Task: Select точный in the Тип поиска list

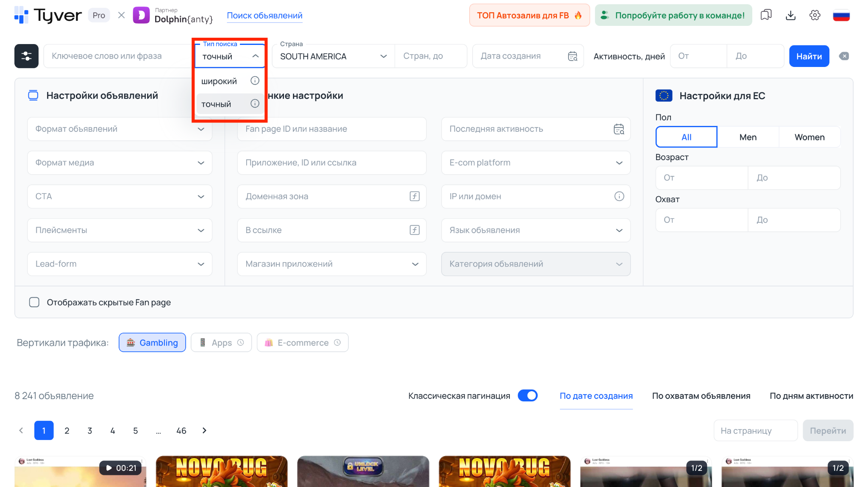Action: coord(216,103)
